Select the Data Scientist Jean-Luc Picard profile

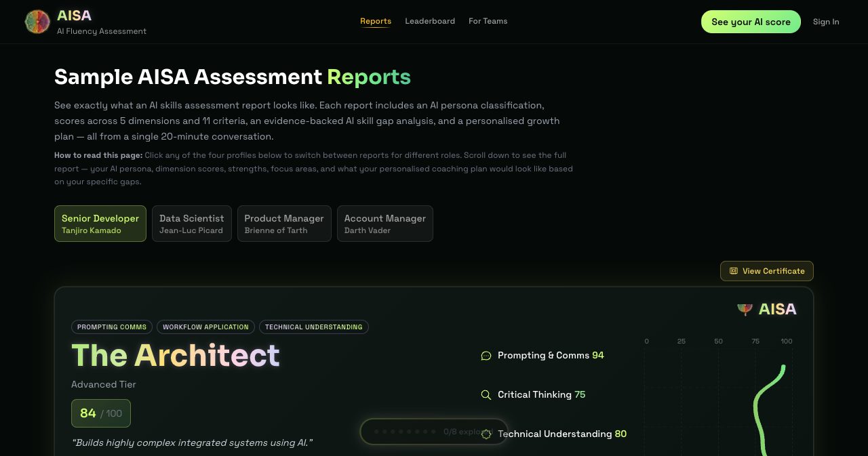pyautogui.click(x=191, y=224)
